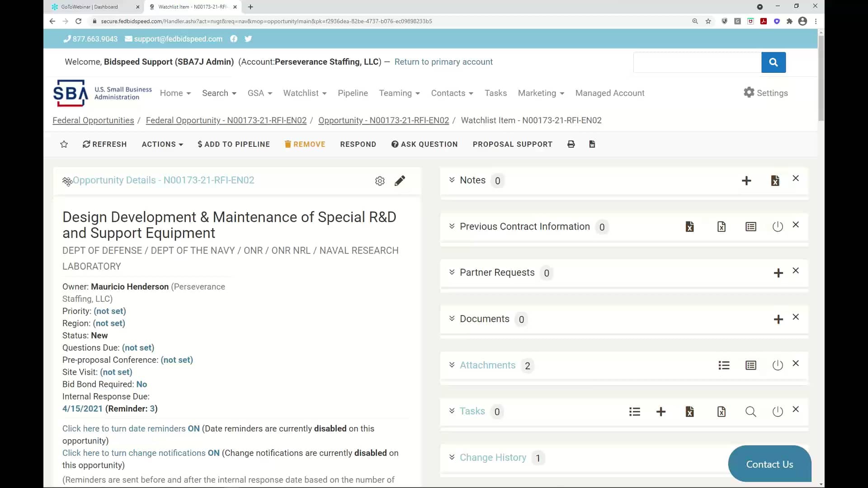Open the Tasks panel magnifier search icon
Screen dimensions: 868x488
click(750, 412)
